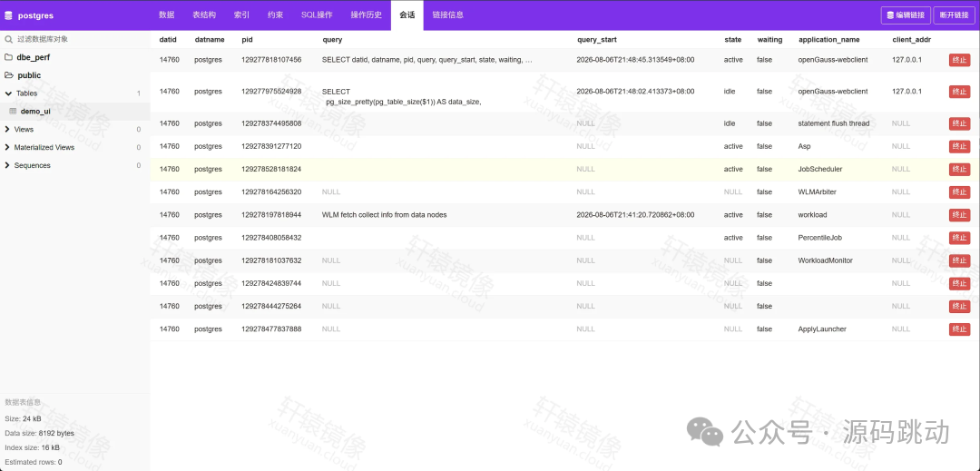The width and height of the screenshot is (980, 471).
Task: Click the postgres title in header
Action: point(35,15)
